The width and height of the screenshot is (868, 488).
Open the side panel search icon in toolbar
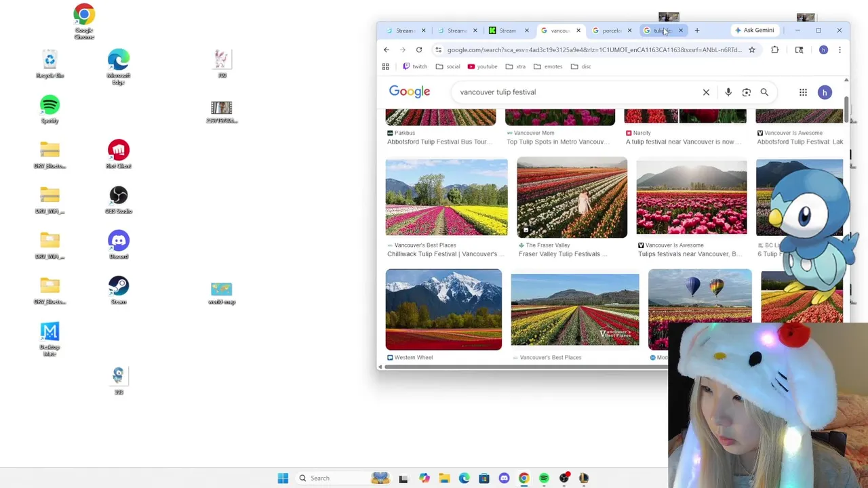click(799, 49)
